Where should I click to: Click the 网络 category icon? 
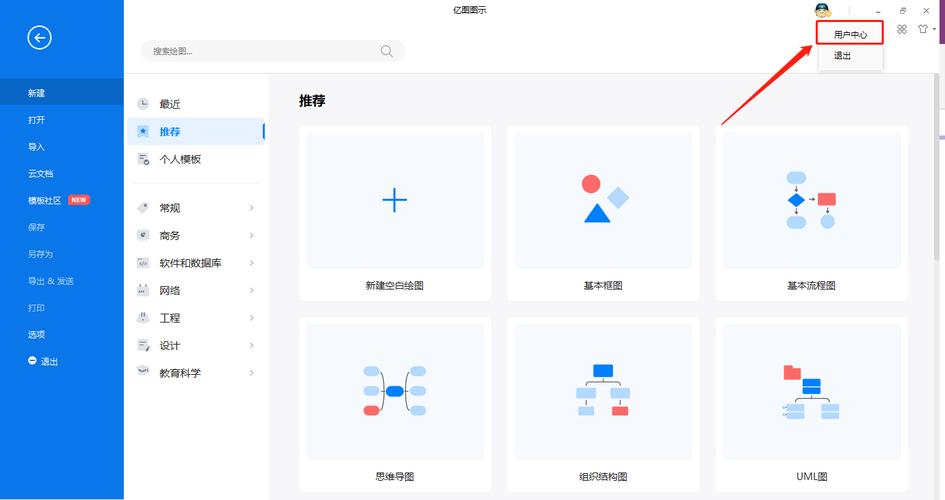pyautogui.click(x=143, y=290)
